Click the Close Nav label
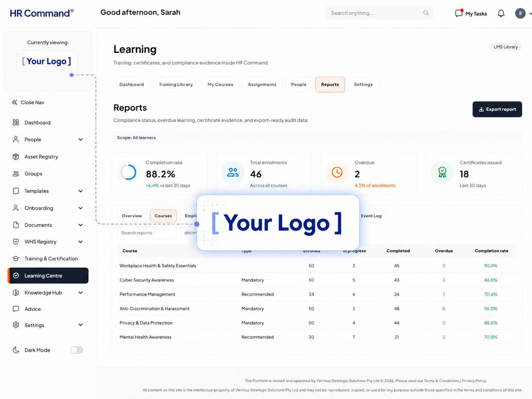The image size is (532, 399). (x=32, y=103)
